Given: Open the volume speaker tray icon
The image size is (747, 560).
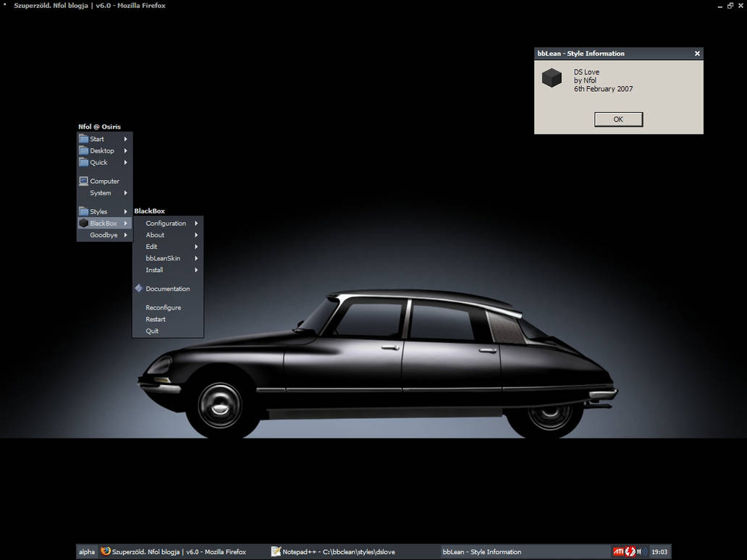Looking at the screenshot, I should coord(642,552).
